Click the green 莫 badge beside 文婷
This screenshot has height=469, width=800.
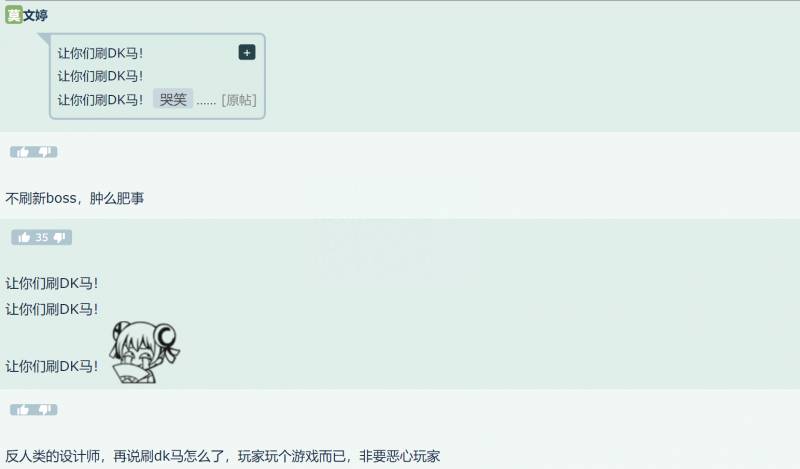(14, 15)
